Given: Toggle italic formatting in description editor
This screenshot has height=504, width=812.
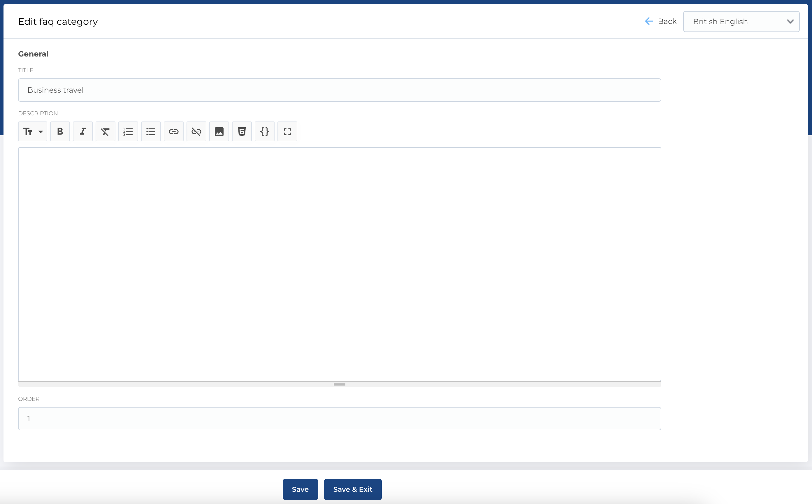Looking at the screenshot, I should click(x=83, y=131).
